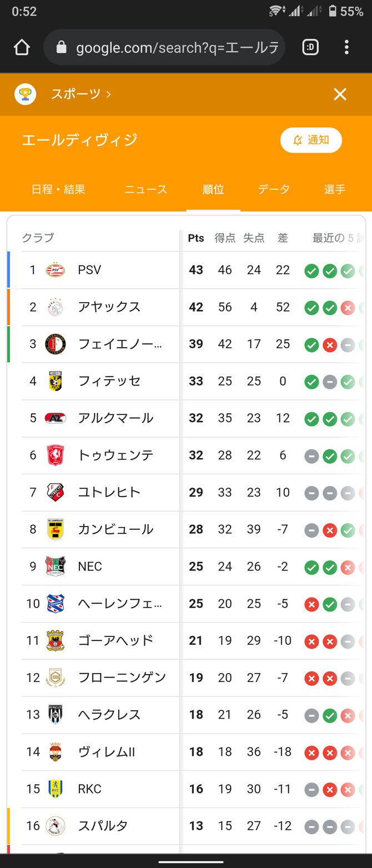Image resolution: width=372 pixels, height=868 pixels.
Task: Click the NEC club logo
Action: tap(56, 566)
